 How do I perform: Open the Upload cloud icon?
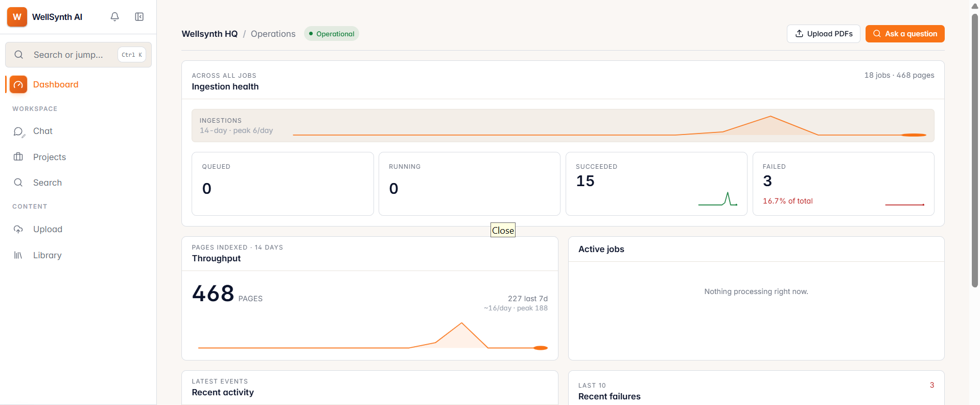pyautogui.click(x=18, y=229)
